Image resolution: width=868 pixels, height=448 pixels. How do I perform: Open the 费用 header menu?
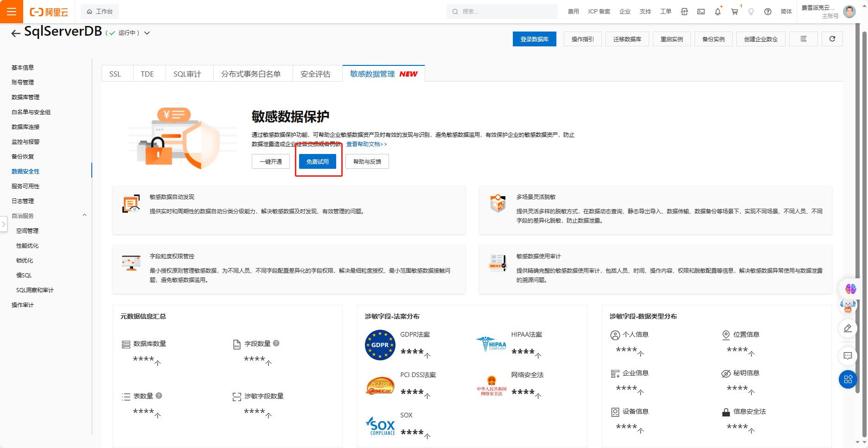[574, 12]
